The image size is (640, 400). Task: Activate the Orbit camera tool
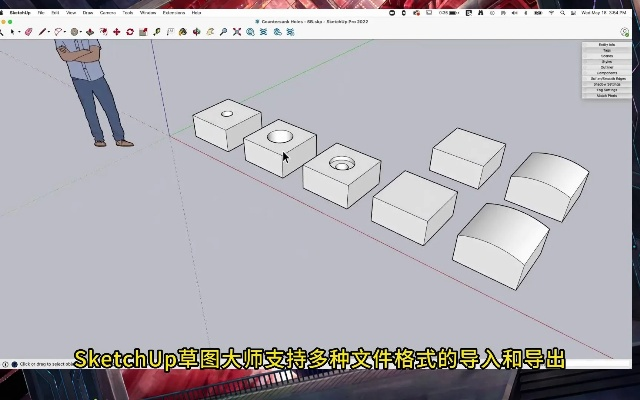click(x=197, y=32)
